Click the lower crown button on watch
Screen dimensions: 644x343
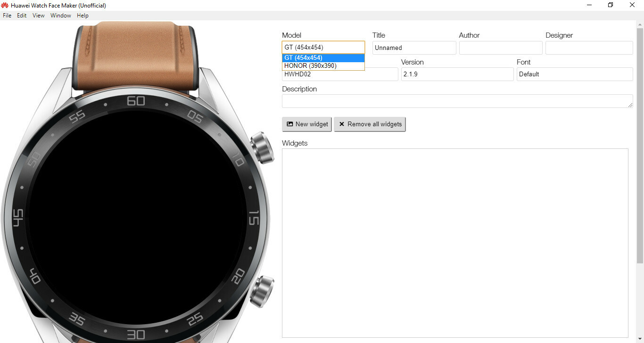(x=262, y=291)
